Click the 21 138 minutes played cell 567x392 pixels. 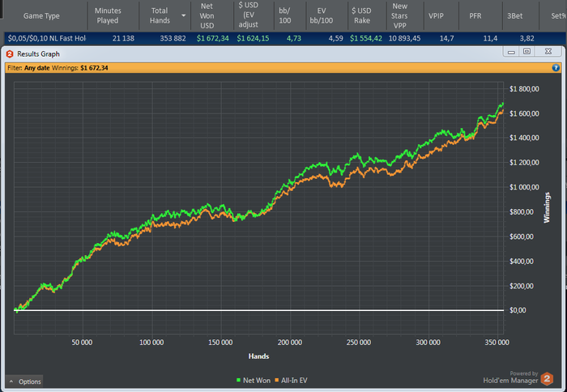(x=123, y=38)
